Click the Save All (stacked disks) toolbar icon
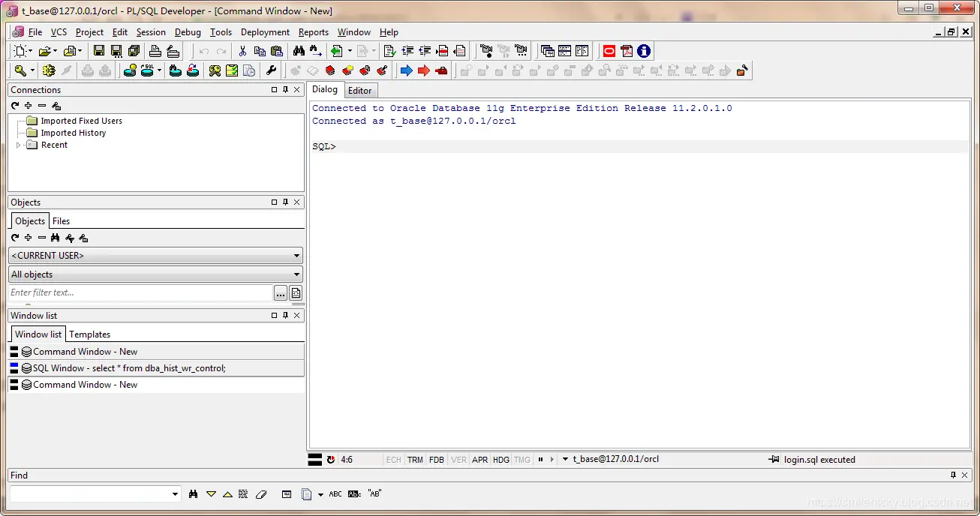 coord(134,51)
